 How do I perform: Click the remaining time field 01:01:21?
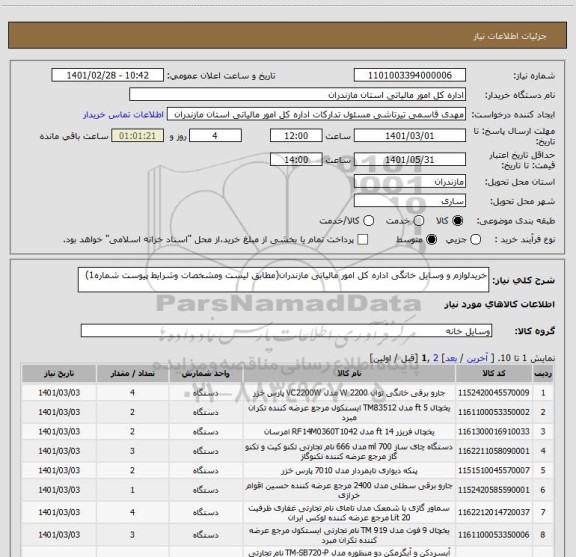(x=137, y=136)
